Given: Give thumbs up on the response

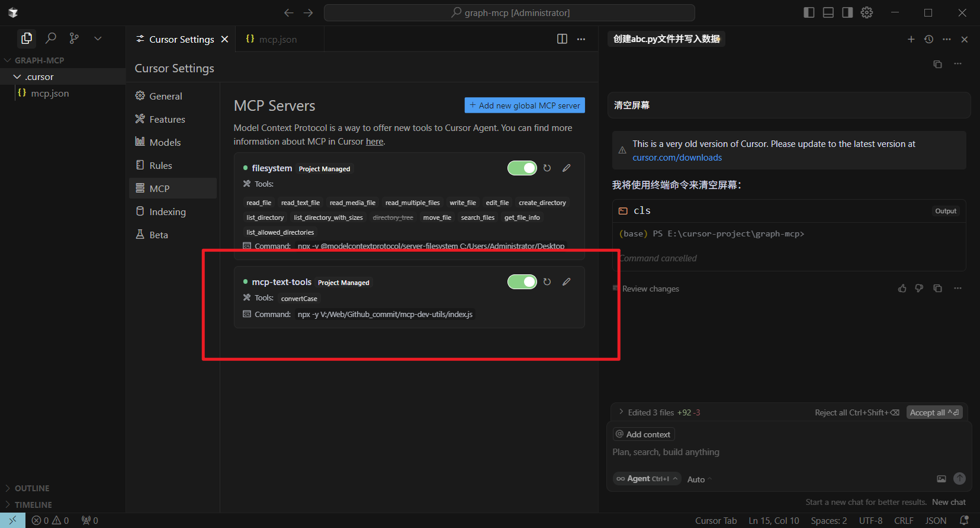Looking at the screenshot, I should point(902,289).
